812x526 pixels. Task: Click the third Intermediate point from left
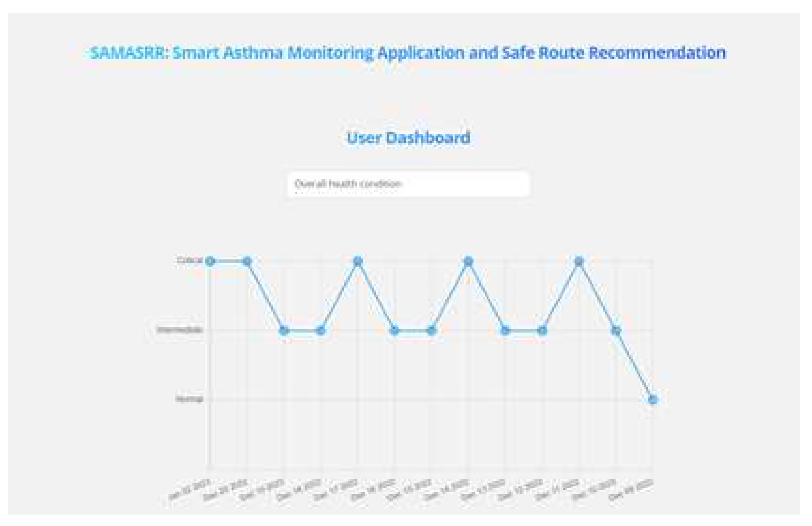point(394,330)
